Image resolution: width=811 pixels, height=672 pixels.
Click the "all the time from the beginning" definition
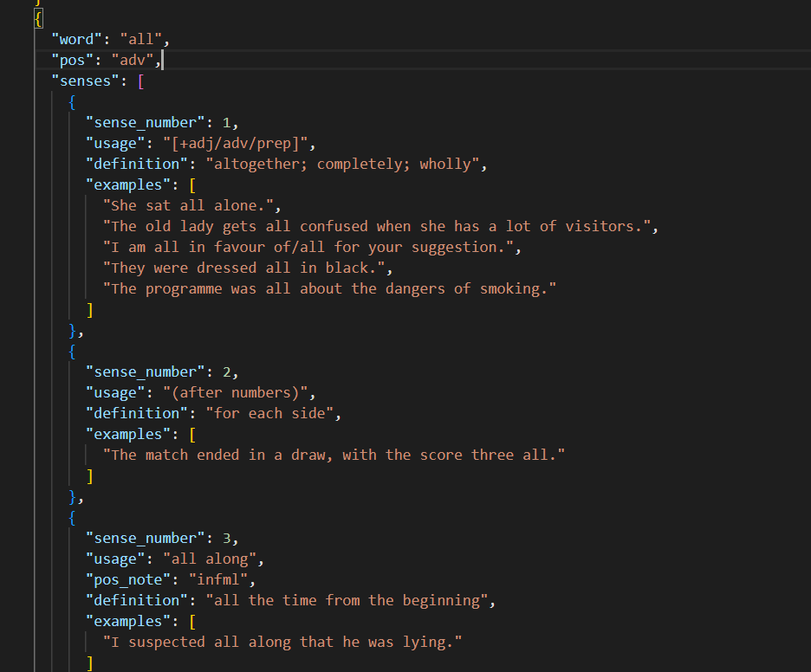click(350, 600)
